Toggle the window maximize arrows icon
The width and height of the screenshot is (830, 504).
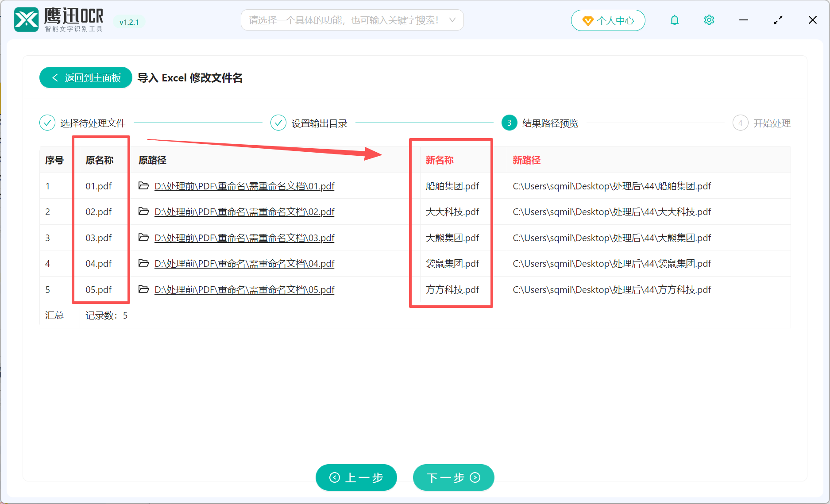pyautogui.click(x=778, y=20)
